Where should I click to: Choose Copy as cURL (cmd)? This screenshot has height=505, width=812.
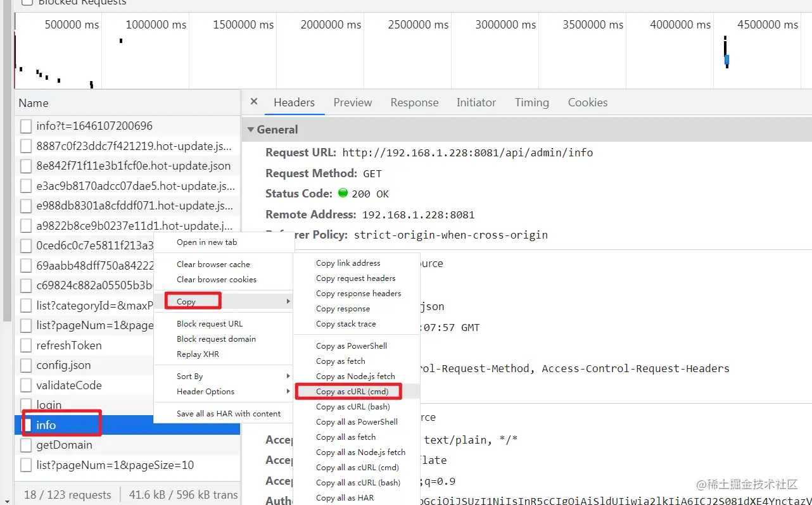coord(357,392)
